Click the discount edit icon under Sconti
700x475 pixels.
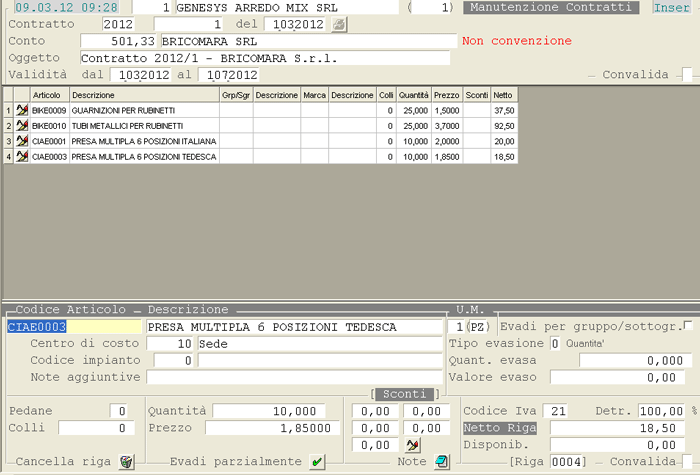click(412, 445)
